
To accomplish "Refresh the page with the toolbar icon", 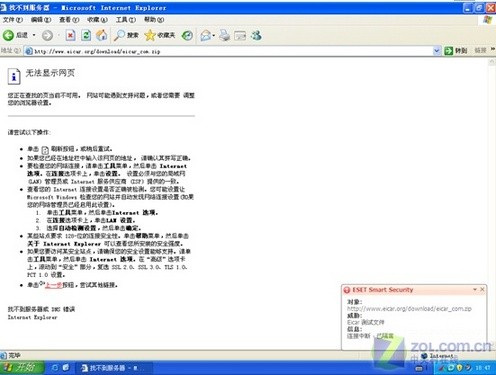I will (86, 35).
